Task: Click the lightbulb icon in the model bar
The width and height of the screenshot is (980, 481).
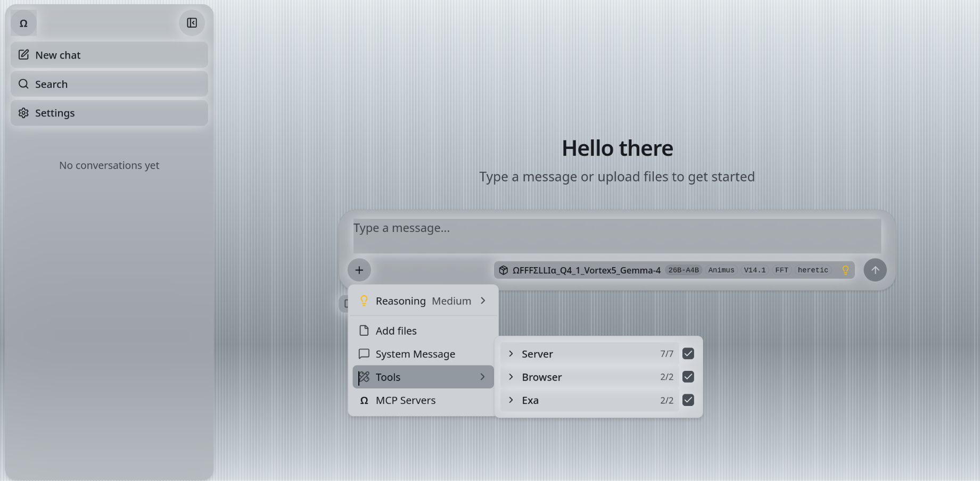Action: point(845,270)
